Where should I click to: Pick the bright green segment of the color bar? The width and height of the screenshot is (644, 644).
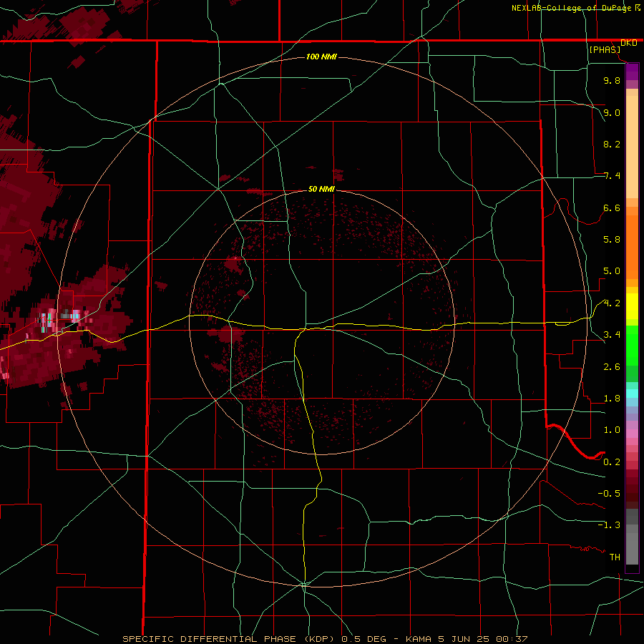click(632, 345)
